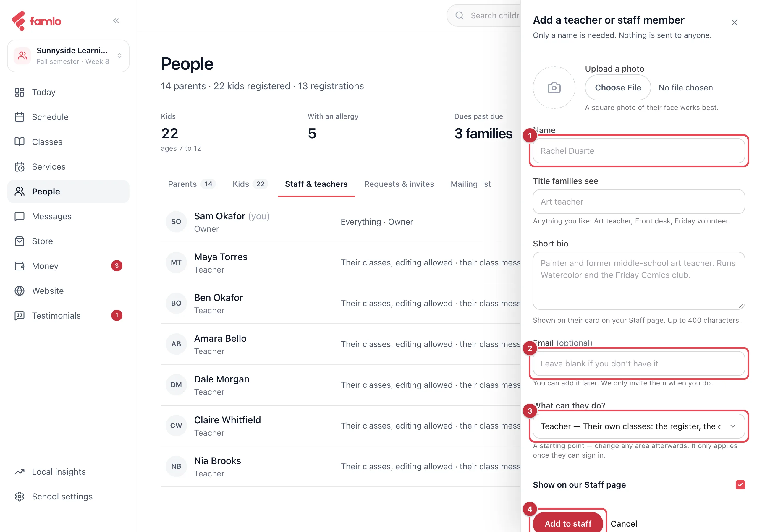Click the Short bio text area
This screenshot has height=532, width=757.
[639, 280]
